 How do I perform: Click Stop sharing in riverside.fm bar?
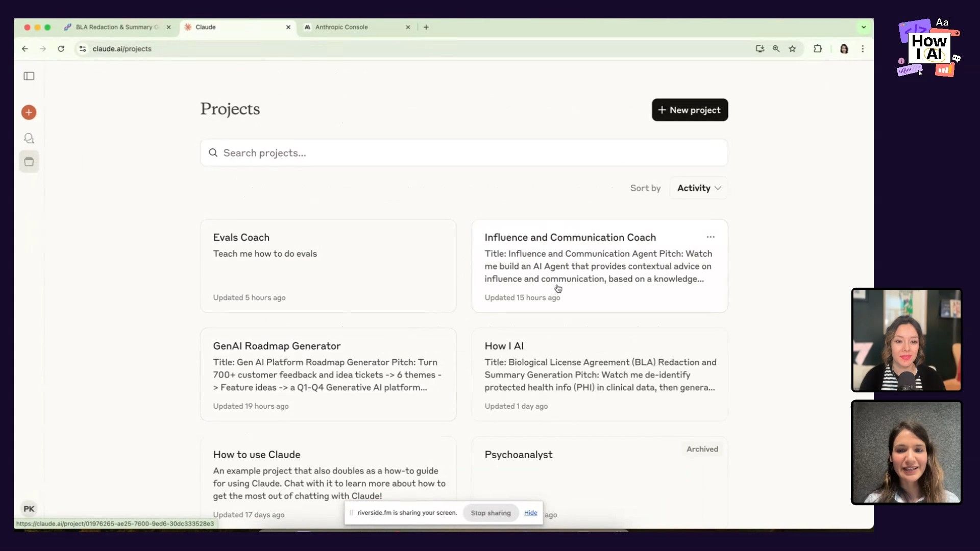[491, 513]
